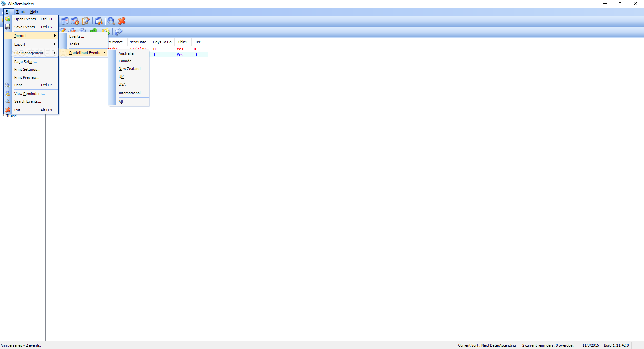Import predefined events for New Zealand

(x=128, y=69)
